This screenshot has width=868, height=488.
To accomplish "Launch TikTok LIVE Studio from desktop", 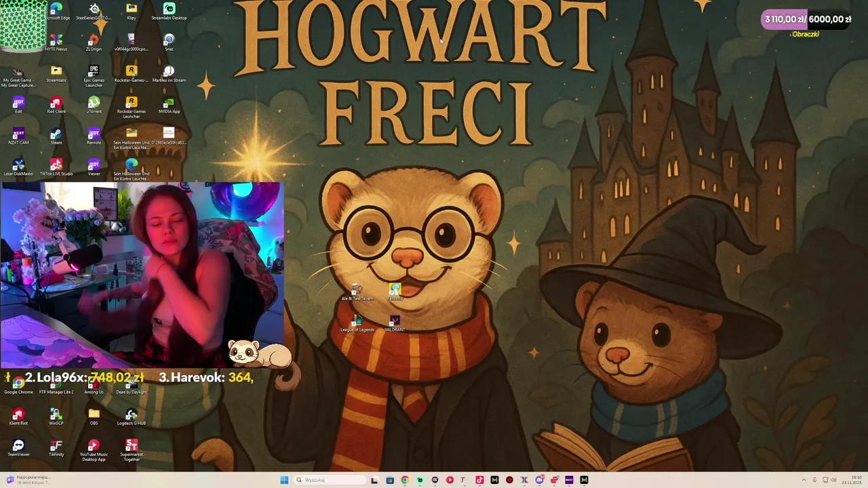I will pos(56,167).
